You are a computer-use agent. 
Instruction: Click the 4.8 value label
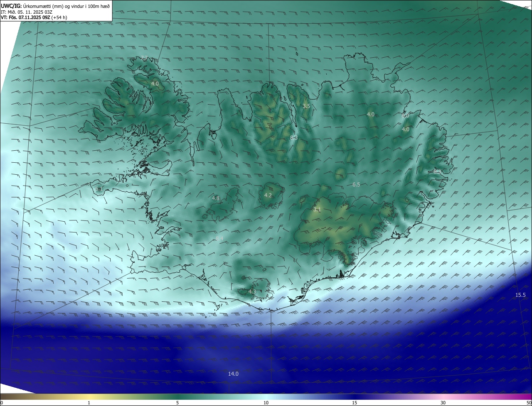(216, 198)
